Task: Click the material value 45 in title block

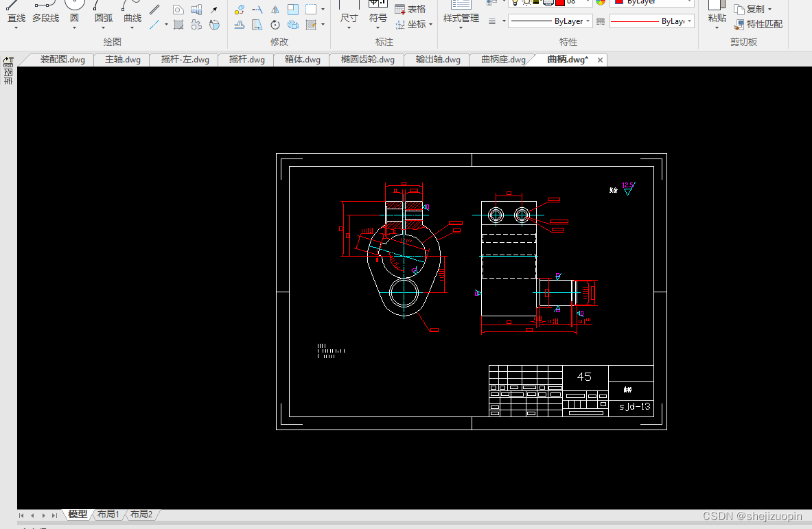Action: click(x=584, y=377)
